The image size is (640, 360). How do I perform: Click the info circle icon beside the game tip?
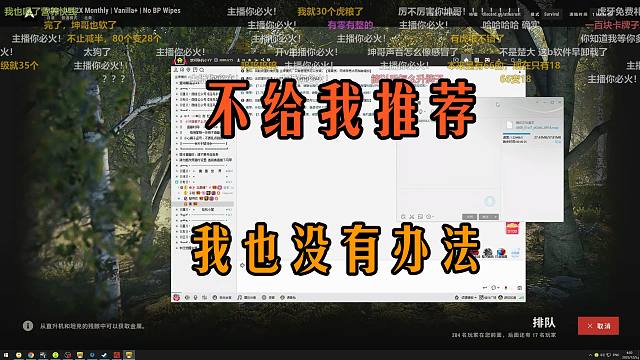click(28, 326)
